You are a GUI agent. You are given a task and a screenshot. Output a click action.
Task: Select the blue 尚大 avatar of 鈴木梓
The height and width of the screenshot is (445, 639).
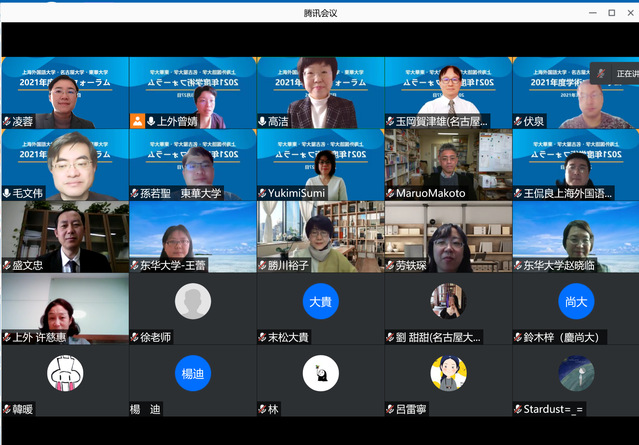coord(576,301)
